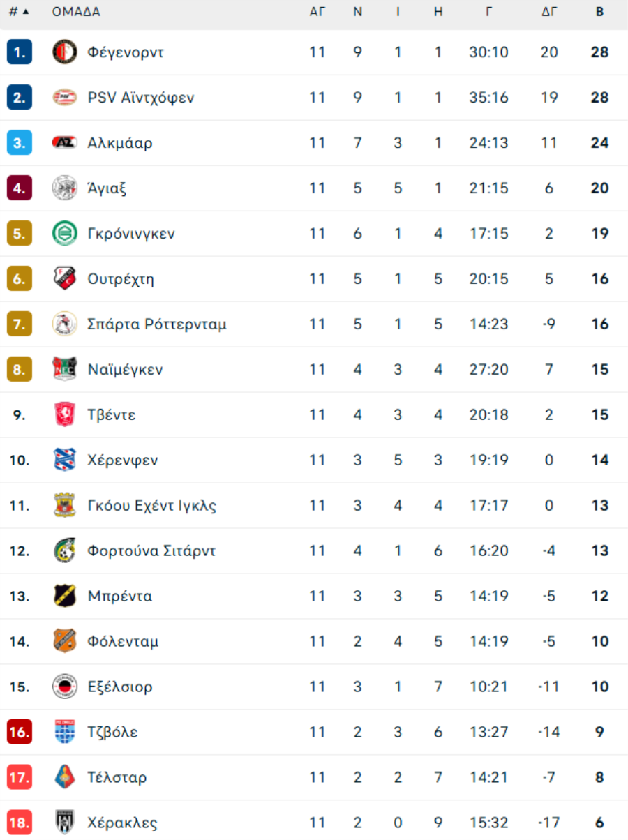Sort standings by the B points header
Viewport: 628px width, 840px height.
click(x=599, y=12)
